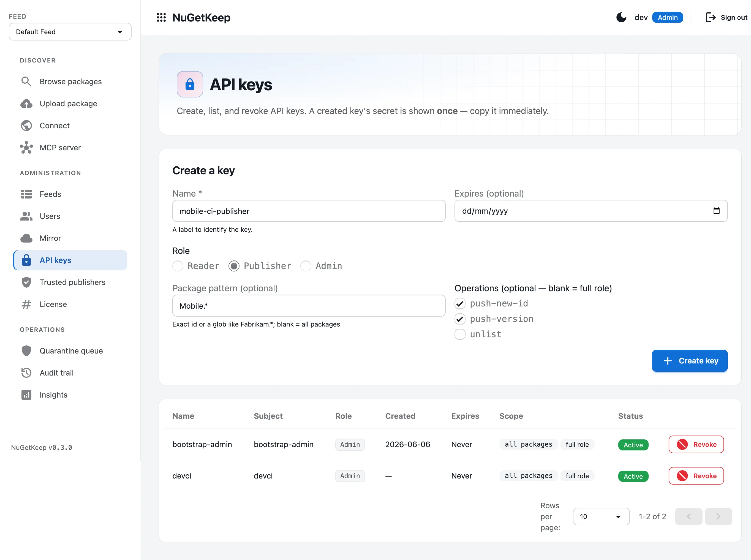Open the rows per page dropdown
Viewport: 751px width, 560px height.
[x=601, y=516]
